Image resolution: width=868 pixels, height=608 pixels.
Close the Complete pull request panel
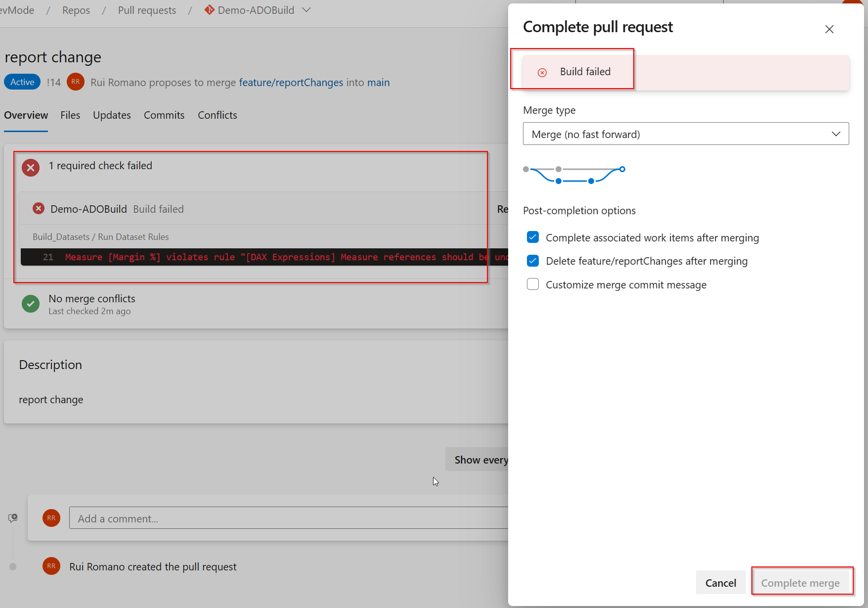(829, 29)
